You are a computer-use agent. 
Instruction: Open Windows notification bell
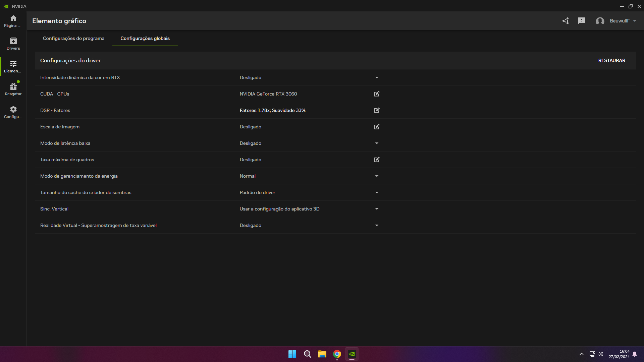point(635,354)
